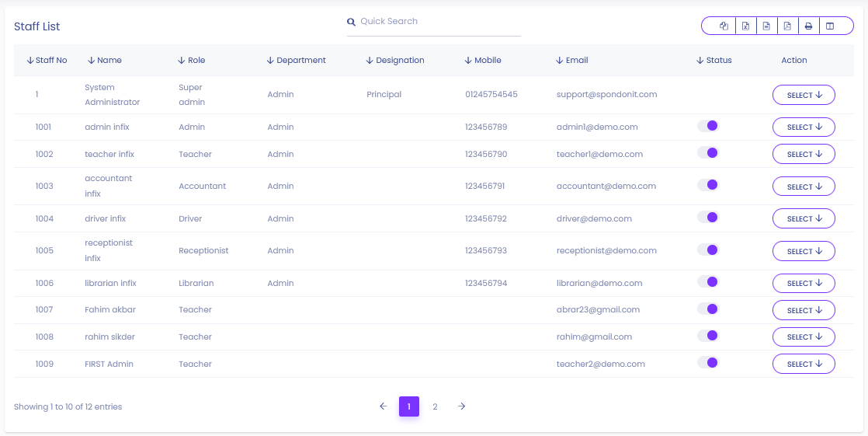Image resolution: width=868 pixels, height=436 pixels.
Task: Print the staff list
Action: click(809, 26)
